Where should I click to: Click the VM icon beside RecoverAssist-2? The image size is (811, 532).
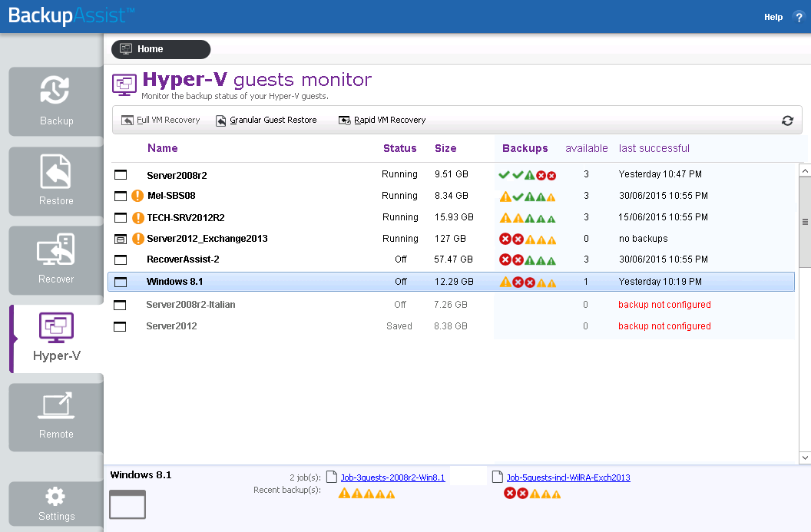pyautogui.click(x=121, y=259)
